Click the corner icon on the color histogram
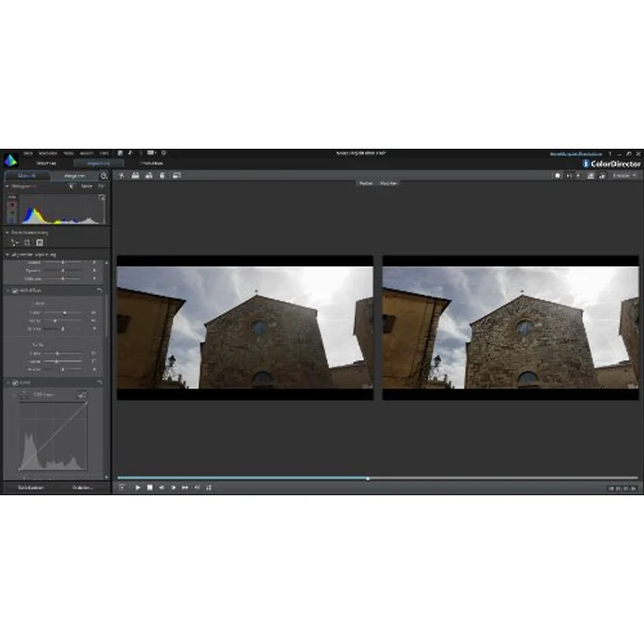The height and width of the screenshot is (644, 644). [x=101, y=198]
